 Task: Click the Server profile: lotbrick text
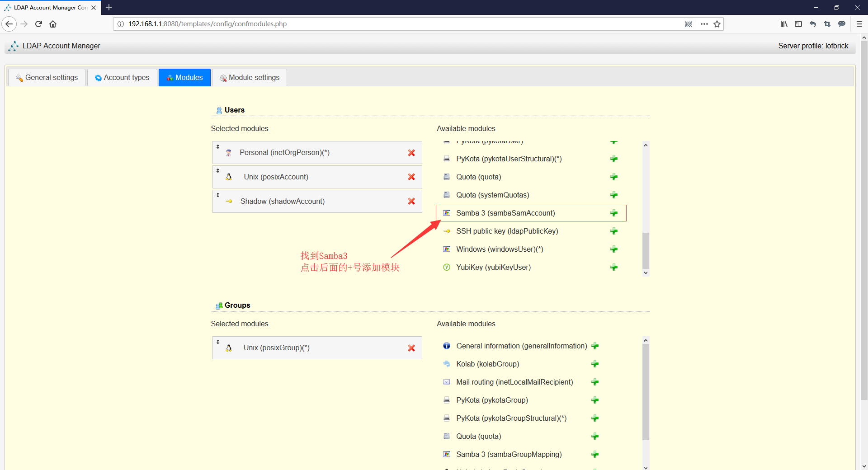[813, 46]
